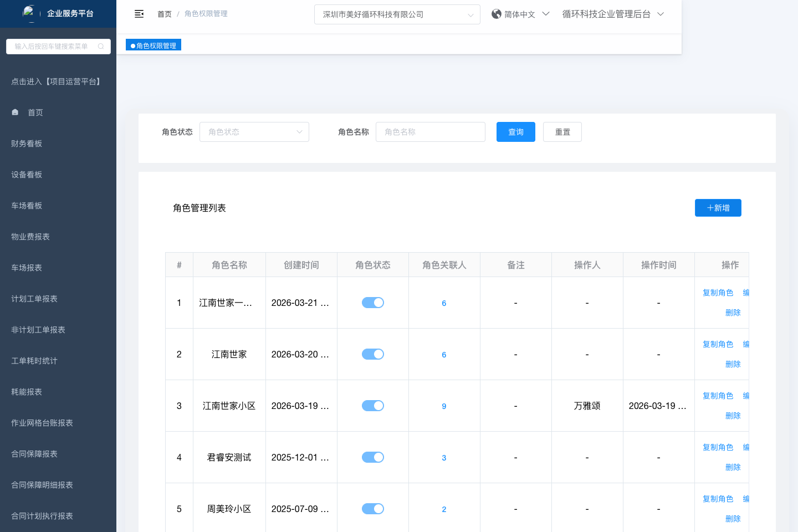798x532 pixels.
Task: Click 复制角色 link in first row
Action: pos(718,293)
